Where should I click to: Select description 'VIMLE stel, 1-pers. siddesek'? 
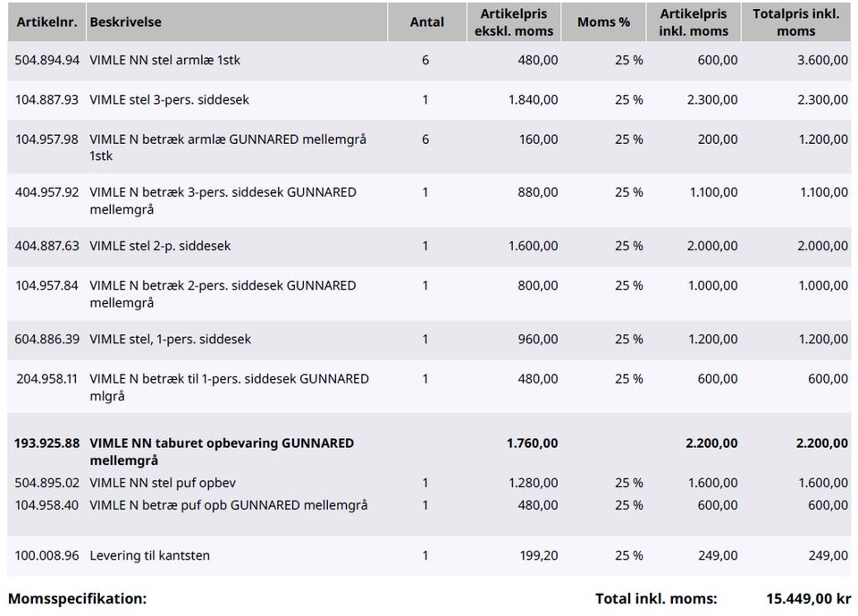tap(170, 339)
